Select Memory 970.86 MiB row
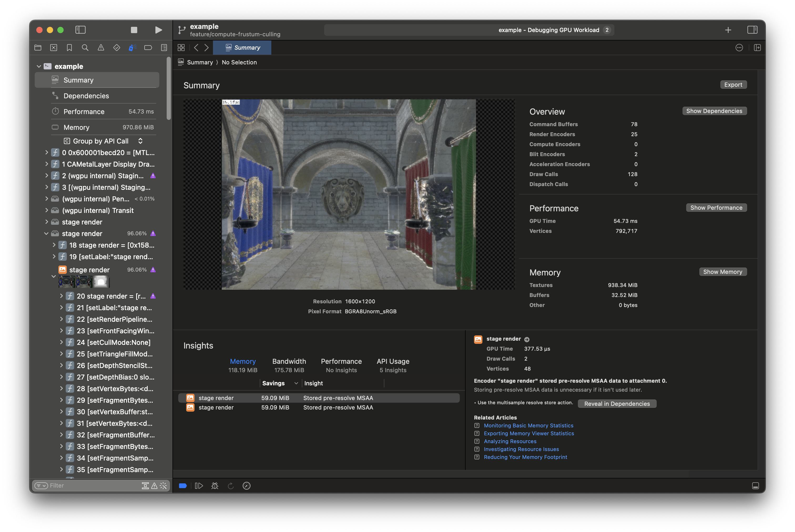 97,127
